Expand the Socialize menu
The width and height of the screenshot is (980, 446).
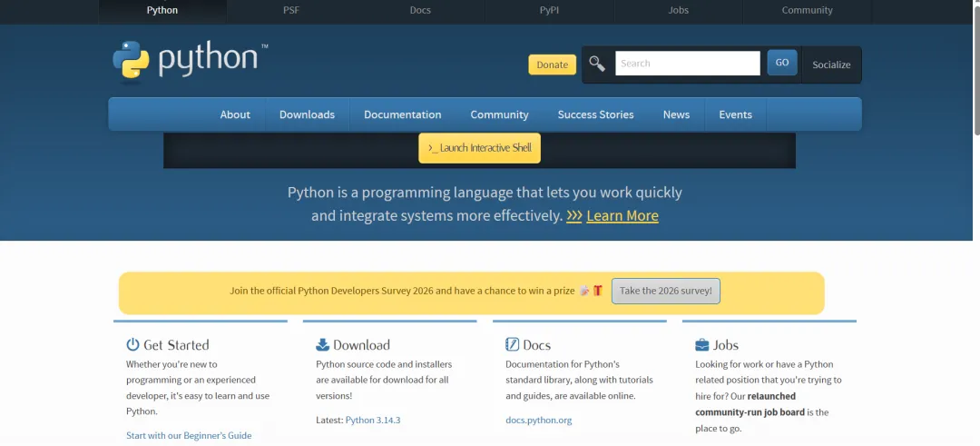pyautogui.click(x=831, y=64)
